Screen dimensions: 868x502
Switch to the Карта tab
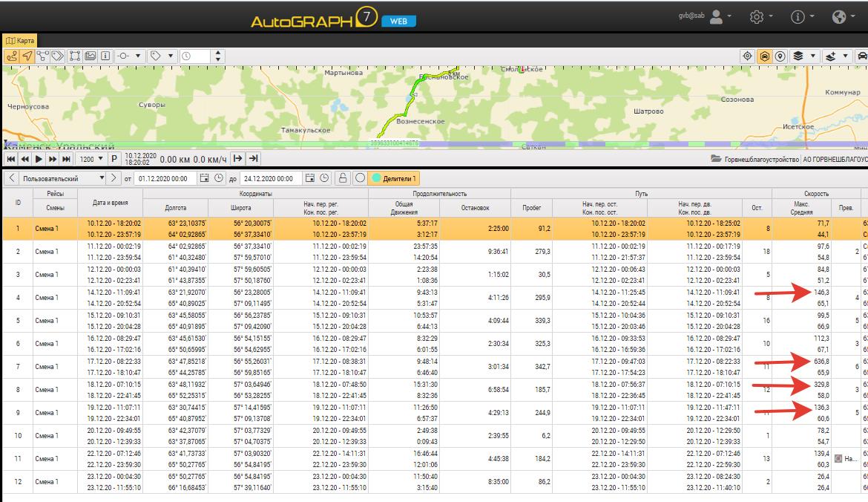(x=19, y=40)
